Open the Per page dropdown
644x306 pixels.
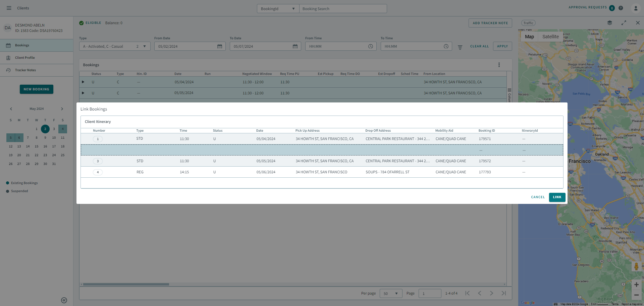click(x=391, y=293)
